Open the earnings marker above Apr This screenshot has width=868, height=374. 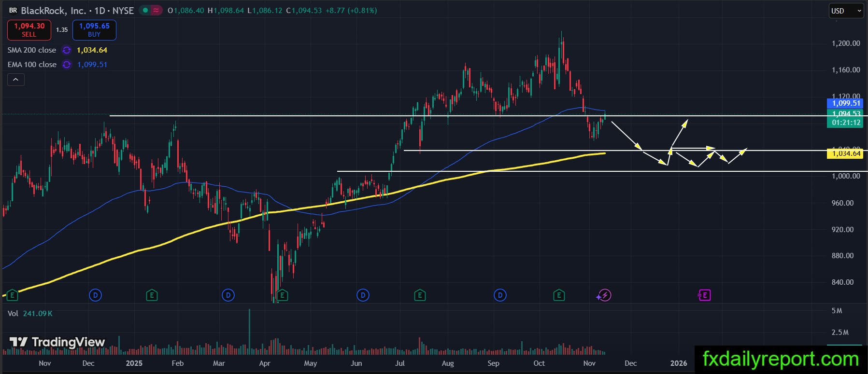coord(283,295)
